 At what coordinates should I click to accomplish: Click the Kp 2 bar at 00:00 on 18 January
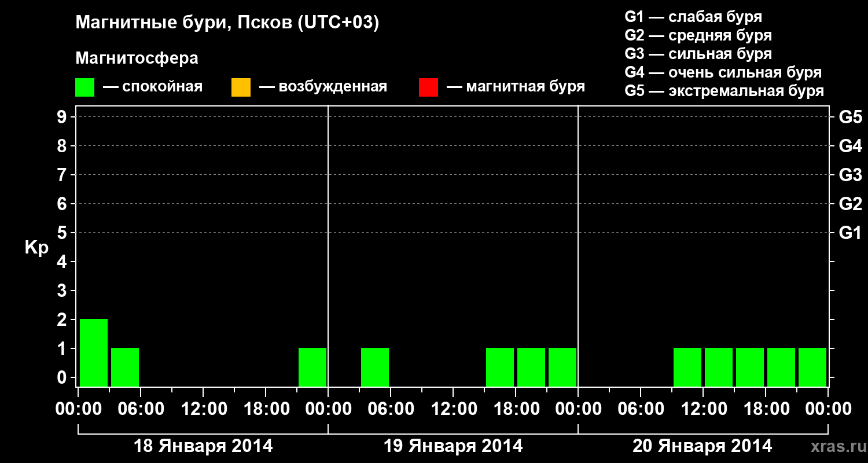[x=94, y=352]
